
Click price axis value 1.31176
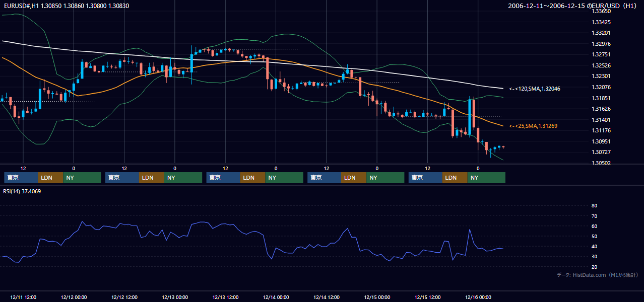click(601, 130)
